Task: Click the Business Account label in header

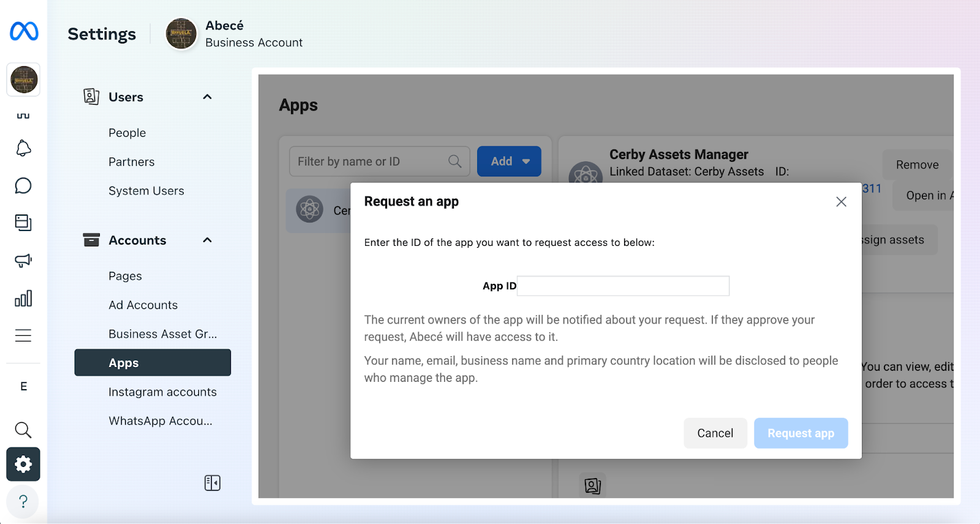Action: point(254,42)
